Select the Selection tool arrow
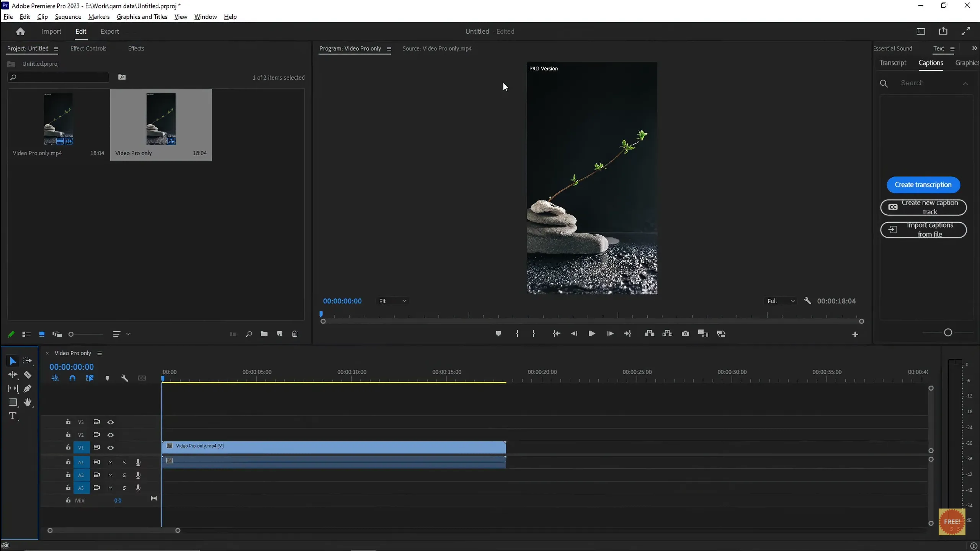This screenshot has width=980, height=551. [12, 361]
